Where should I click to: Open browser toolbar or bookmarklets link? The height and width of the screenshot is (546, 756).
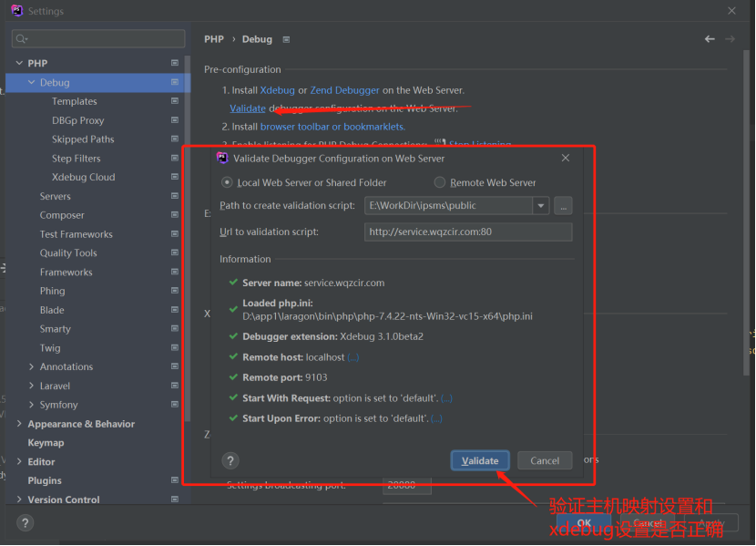click(332, 127)
